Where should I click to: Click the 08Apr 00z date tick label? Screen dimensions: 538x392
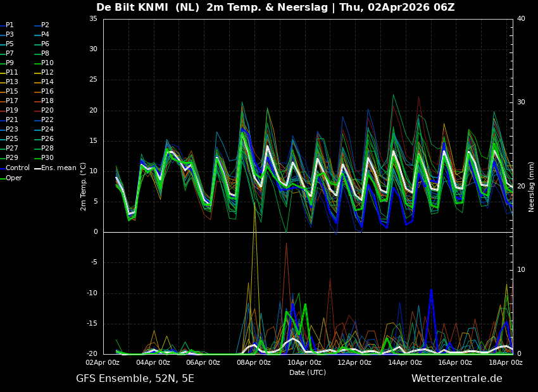(x=254, y=363)
